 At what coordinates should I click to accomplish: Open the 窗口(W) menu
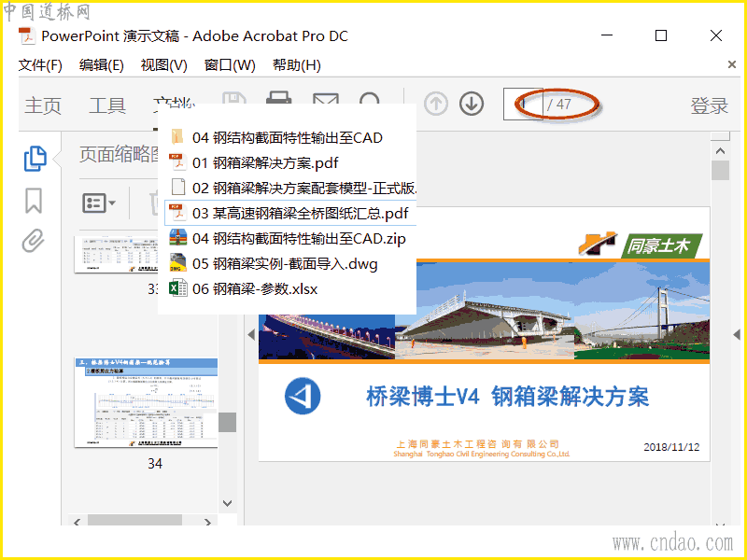230,65
